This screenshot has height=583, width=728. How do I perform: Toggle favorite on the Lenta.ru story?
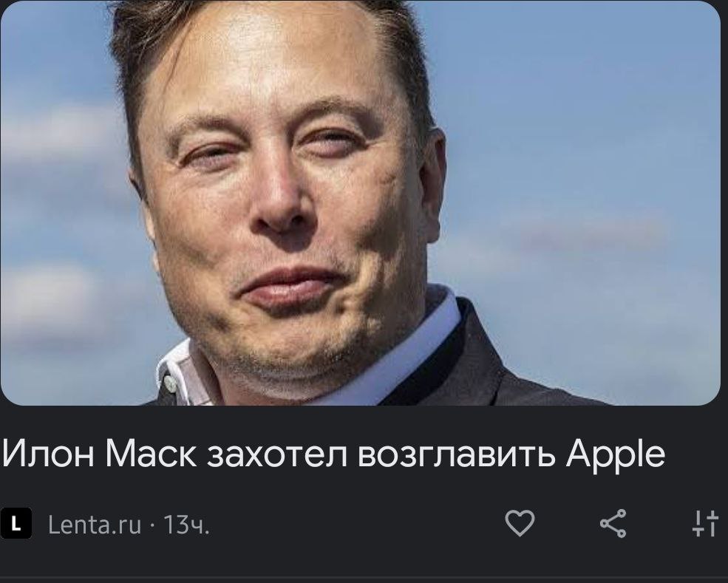(520, 523)
